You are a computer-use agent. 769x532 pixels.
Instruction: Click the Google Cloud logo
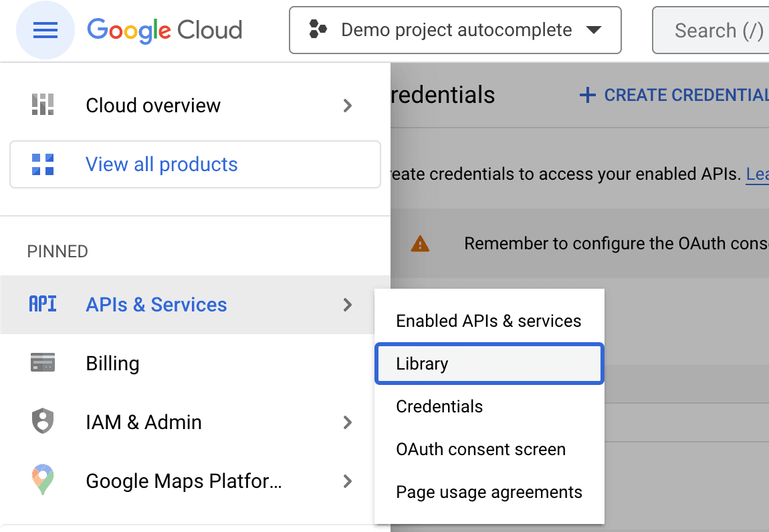[x=164, y=30]
